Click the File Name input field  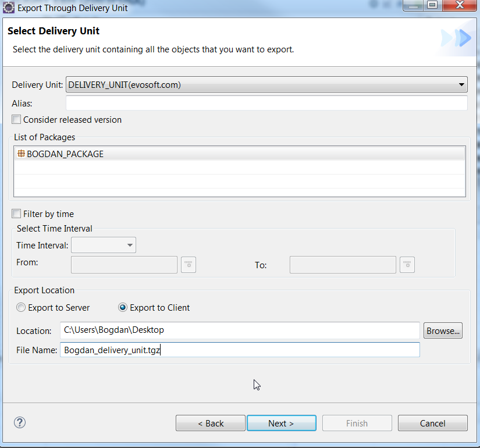[240, 350]
